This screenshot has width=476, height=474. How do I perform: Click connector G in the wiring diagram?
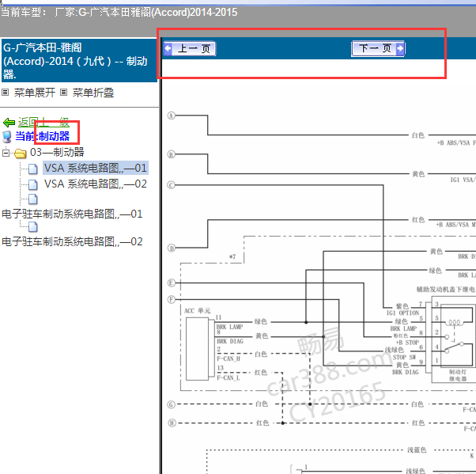(x=172, y=404)
